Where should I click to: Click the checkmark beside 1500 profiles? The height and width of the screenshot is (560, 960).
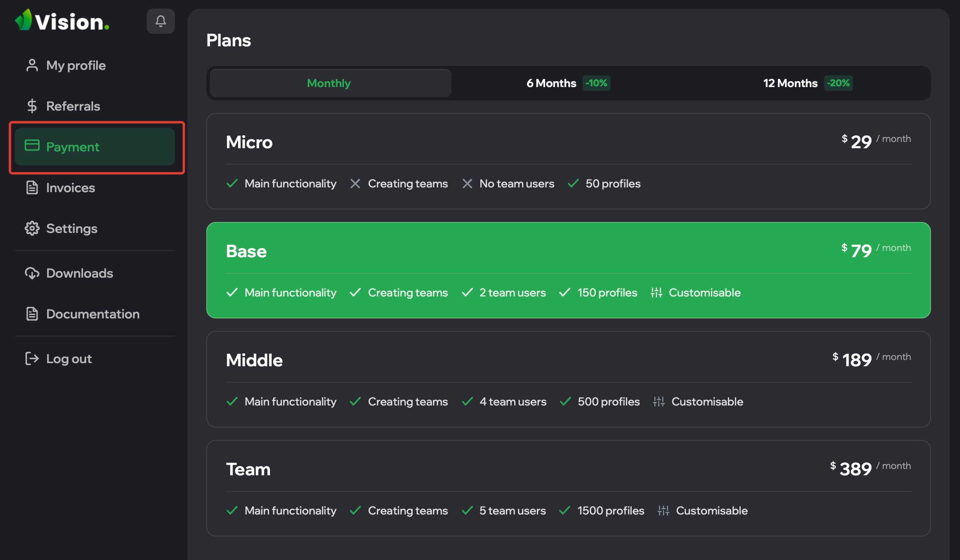(564, 510)
